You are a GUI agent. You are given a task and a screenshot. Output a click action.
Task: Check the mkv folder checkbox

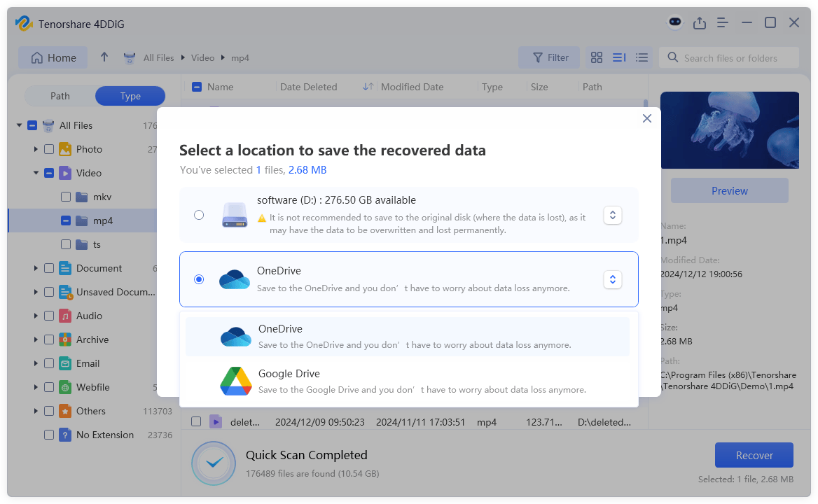click(x=65, y=197)
